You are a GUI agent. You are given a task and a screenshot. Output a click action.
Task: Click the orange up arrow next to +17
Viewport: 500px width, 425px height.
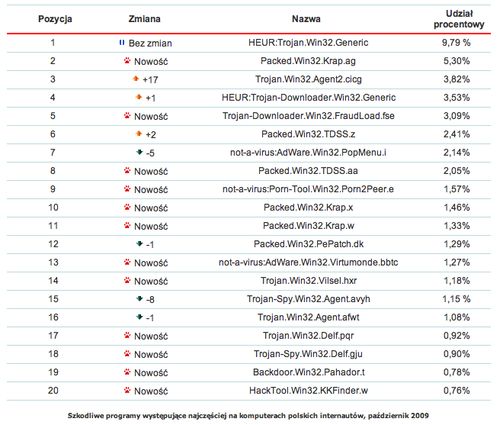[136, 79]
